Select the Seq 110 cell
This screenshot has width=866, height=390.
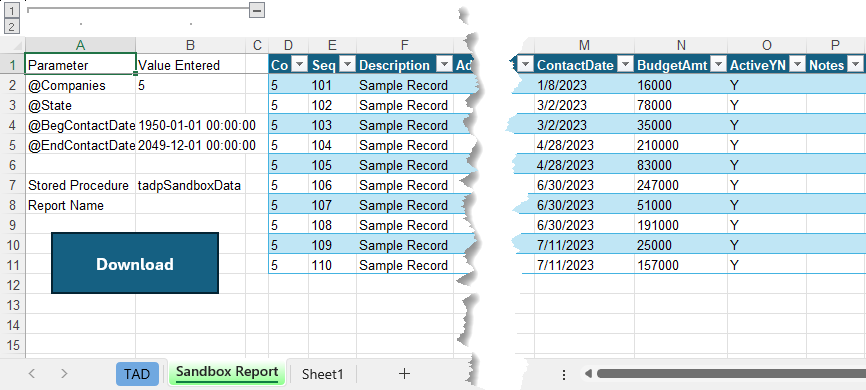332,265
